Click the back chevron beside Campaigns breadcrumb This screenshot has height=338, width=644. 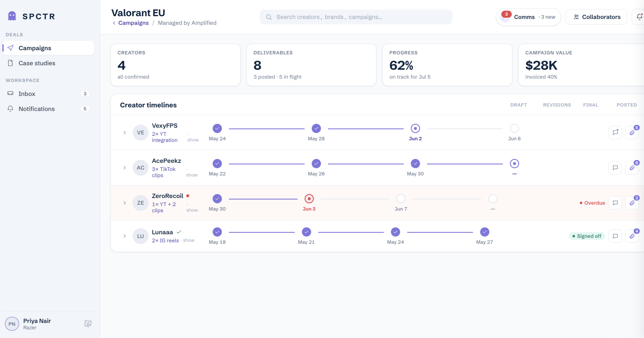(114, 23)
